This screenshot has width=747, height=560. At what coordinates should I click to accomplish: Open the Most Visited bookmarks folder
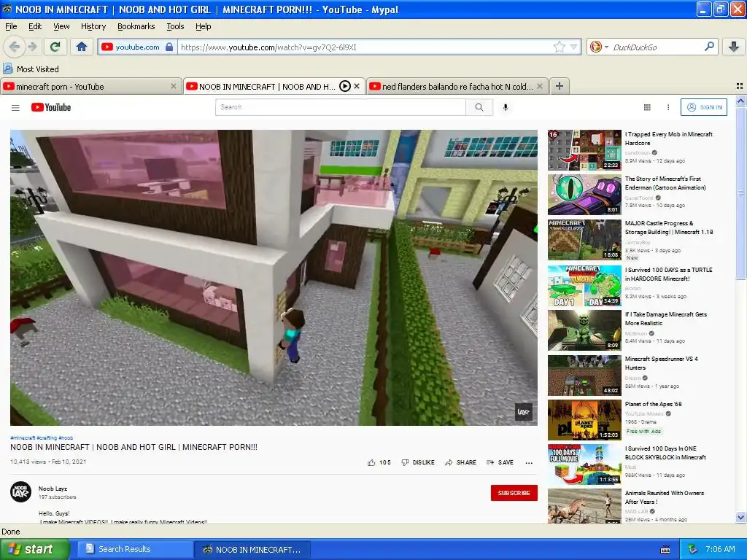click(x=31, y=69)
